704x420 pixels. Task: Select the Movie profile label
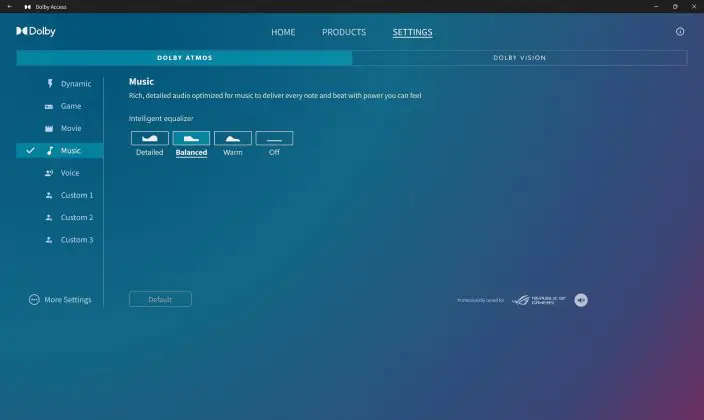(x=71, y=128)
